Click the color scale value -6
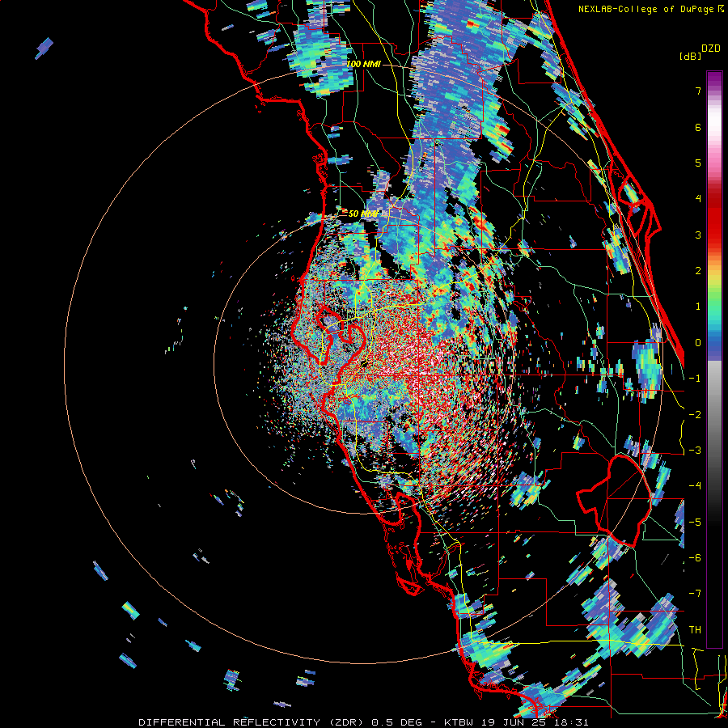 click(x=695, y=558)
